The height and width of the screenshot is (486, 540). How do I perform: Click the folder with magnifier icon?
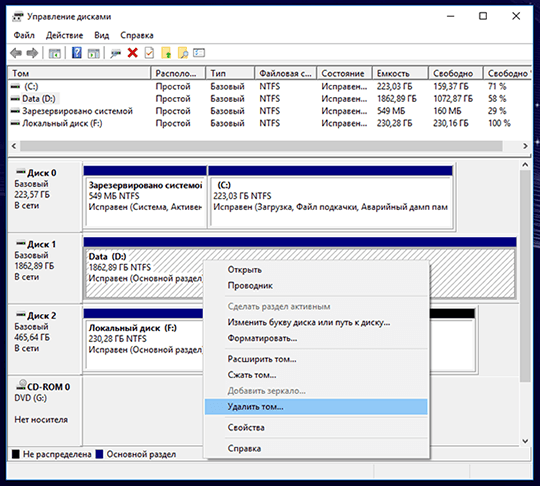tap(183, 53)
